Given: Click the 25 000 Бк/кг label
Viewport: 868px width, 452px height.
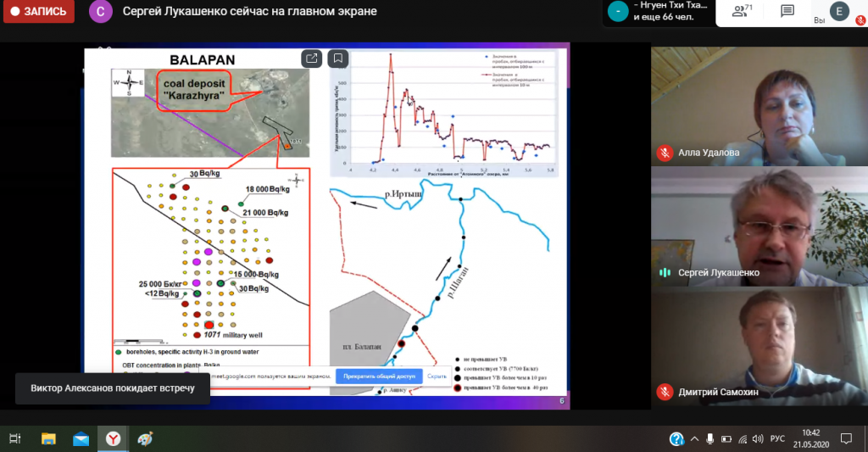Looking at the screenshot, I should click(x=160, y=284).
